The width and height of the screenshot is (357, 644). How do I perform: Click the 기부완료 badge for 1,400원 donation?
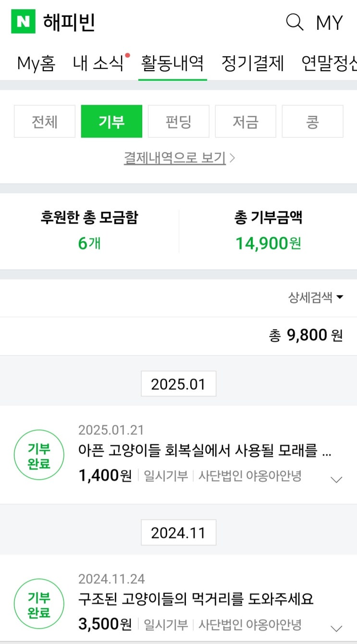pos(39,455)
